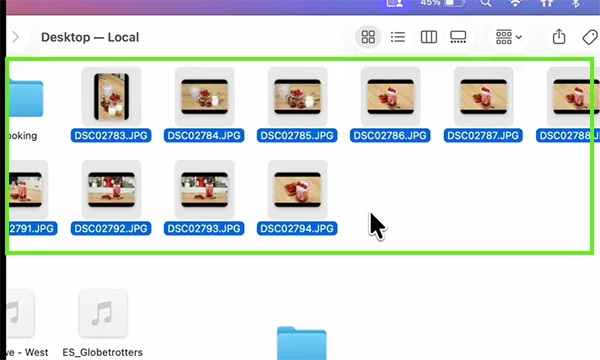Select the DSC02794.JPG thumbnail
Image resolution: width=600 pixels, height=360 pixels.
[297, 190]
